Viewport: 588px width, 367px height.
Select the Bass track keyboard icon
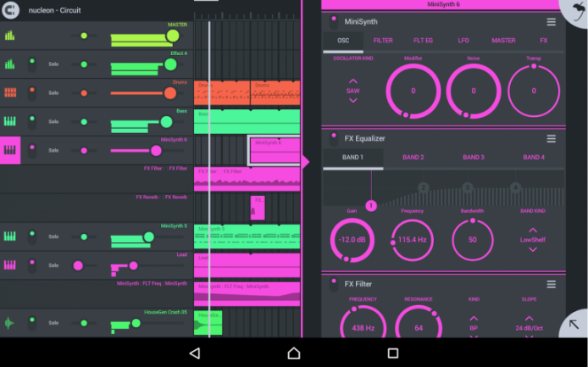coord(10,121)
